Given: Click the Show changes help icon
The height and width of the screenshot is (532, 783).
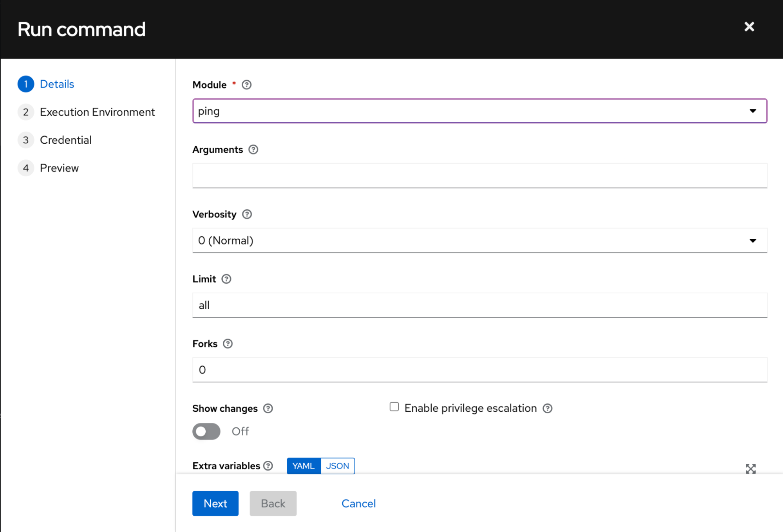Looking at the screenshot, I should point(268,409).
